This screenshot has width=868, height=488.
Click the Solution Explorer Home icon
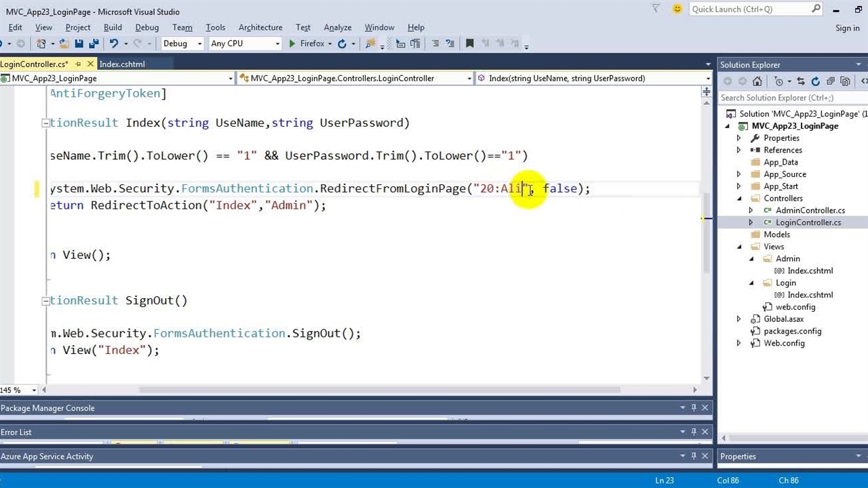[757, 81]
